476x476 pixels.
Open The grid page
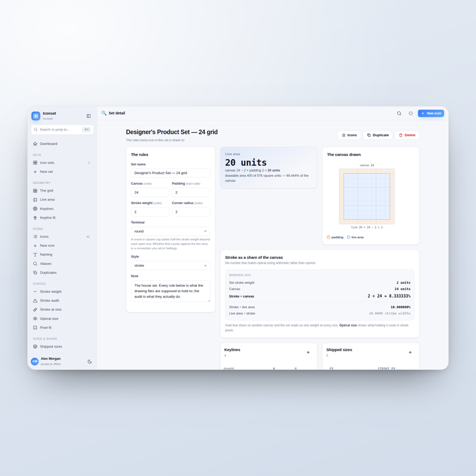(62, 190)
